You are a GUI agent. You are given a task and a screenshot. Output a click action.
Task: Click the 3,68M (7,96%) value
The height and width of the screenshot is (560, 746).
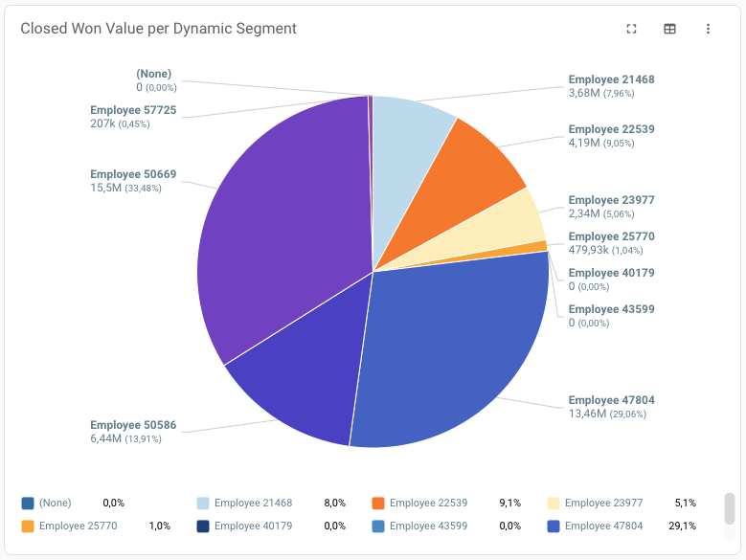click(x=601, y=93)
